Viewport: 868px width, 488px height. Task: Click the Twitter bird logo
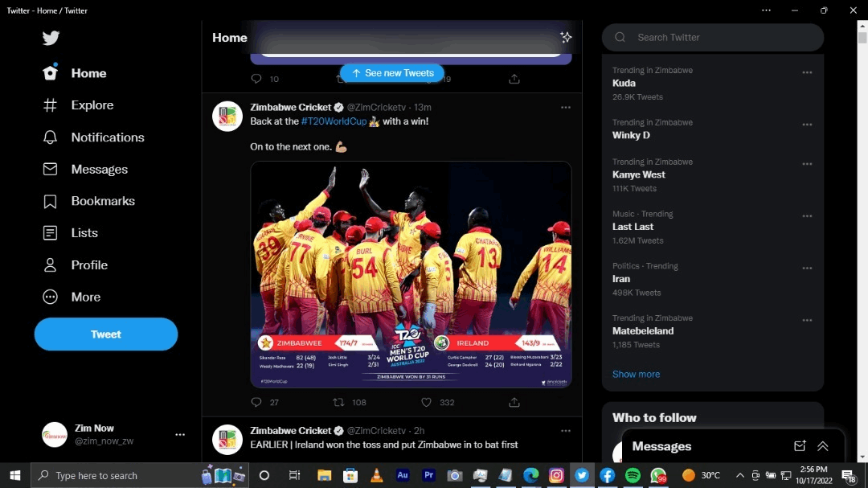coord(51,38)
